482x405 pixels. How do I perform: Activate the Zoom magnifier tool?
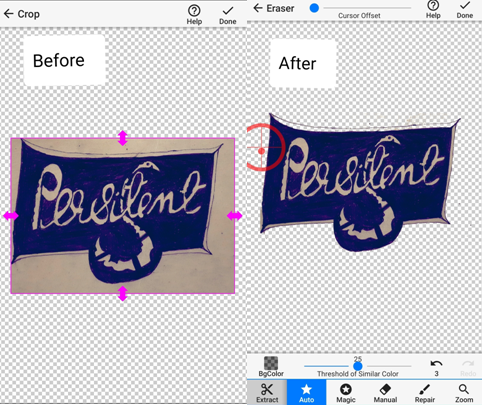pos(464,392)
